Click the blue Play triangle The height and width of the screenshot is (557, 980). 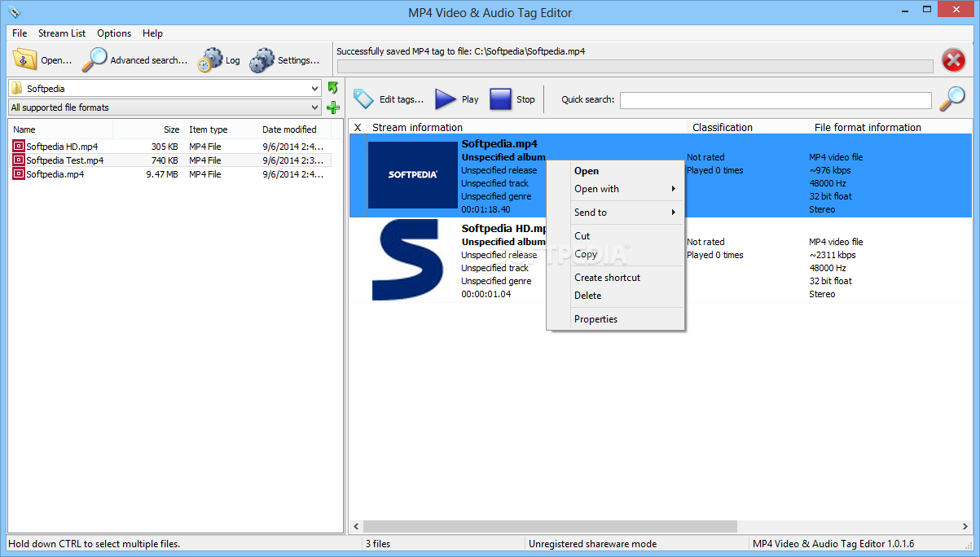pyautogui.click(x=446, y=99)
